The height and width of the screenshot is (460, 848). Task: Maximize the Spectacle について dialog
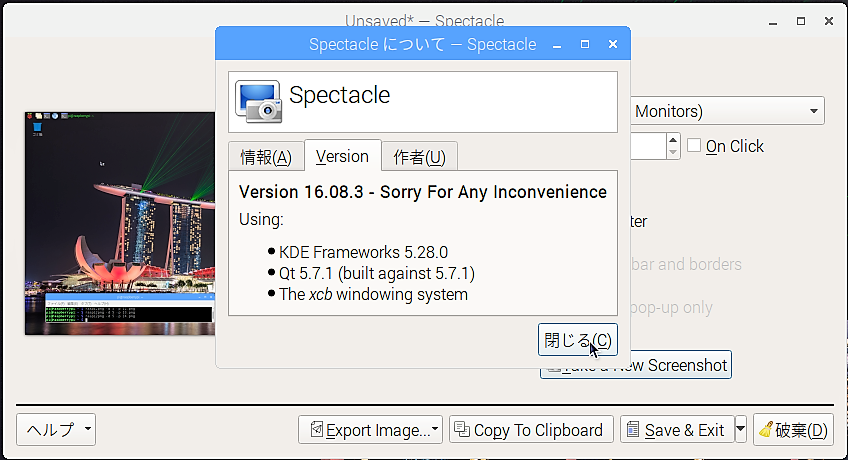[x=585, y=44]
